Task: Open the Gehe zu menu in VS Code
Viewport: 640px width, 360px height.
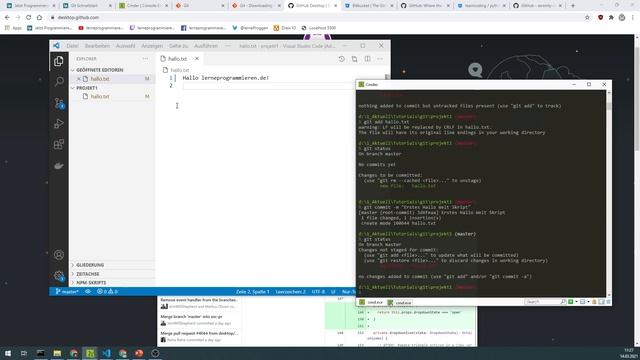Action: (x=178, y=46)
